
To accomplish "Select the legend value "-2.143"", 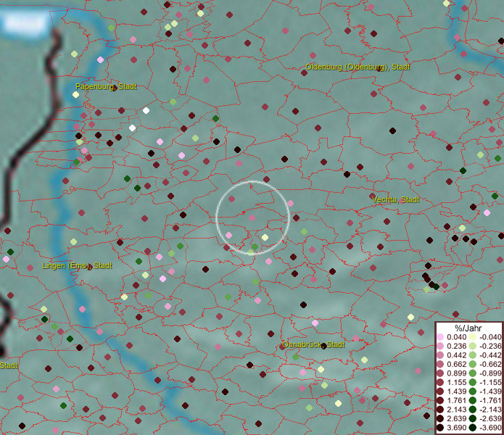I will click(490, 410).
